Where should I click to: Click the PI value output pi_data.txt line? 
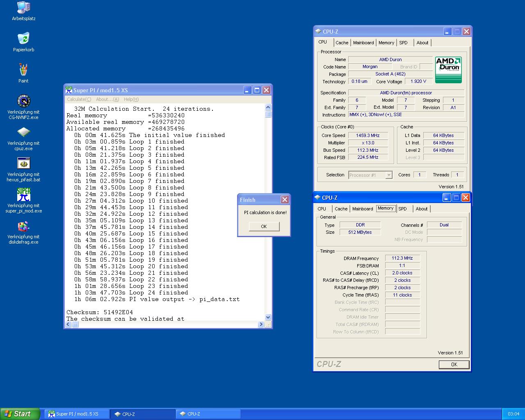pos(157,299)
